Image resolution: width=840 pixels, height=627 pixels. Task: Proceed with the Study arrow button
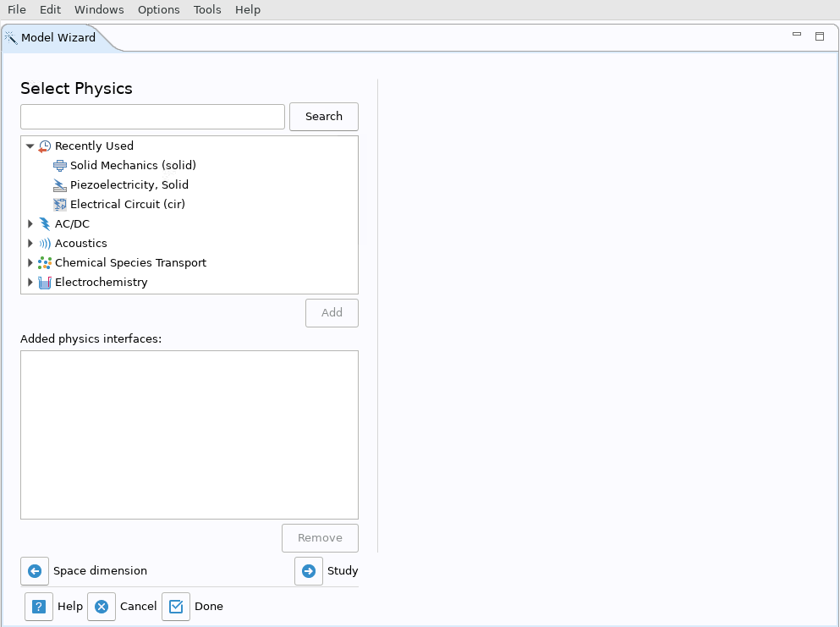(x=309, y=571)
